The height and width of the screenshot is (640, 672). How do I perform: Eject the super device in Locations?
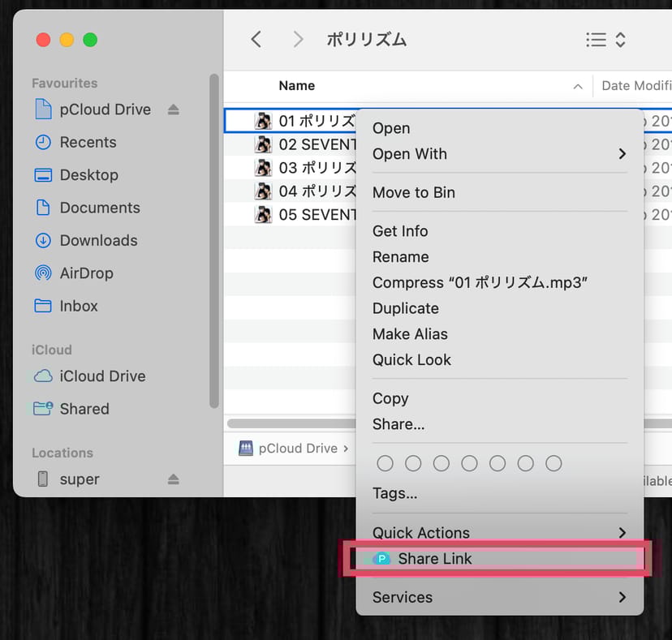point(174,479)
